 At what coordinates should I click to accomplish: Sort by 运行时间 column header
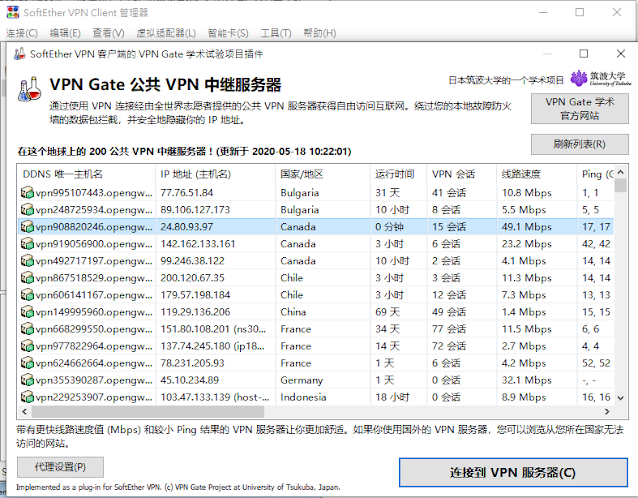[398, 174]
